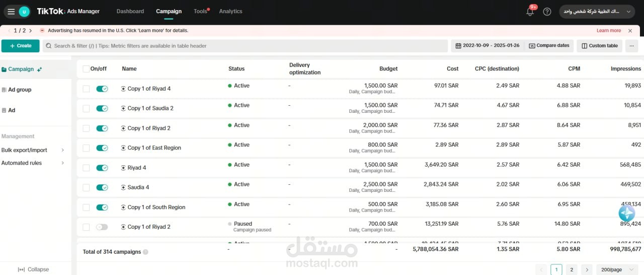
Task: Open the Custom table column options
Action: (x=599, y=46)
